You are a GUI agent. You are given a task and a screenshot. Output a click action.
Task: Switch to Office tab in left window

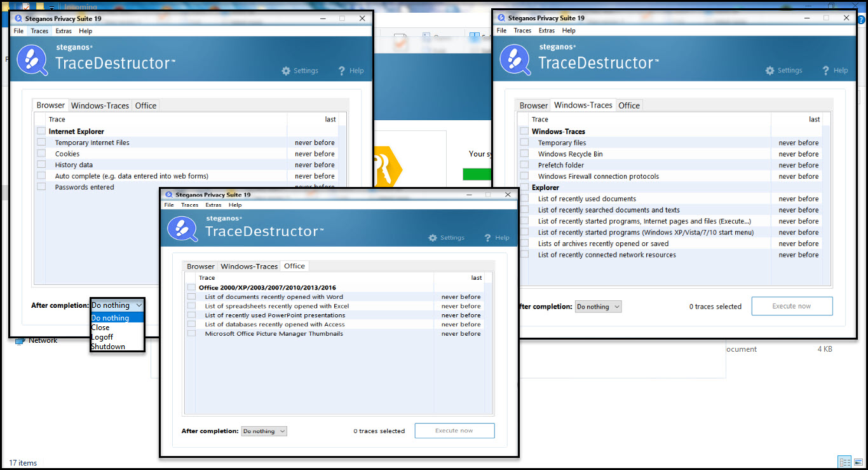pos(146,106)
